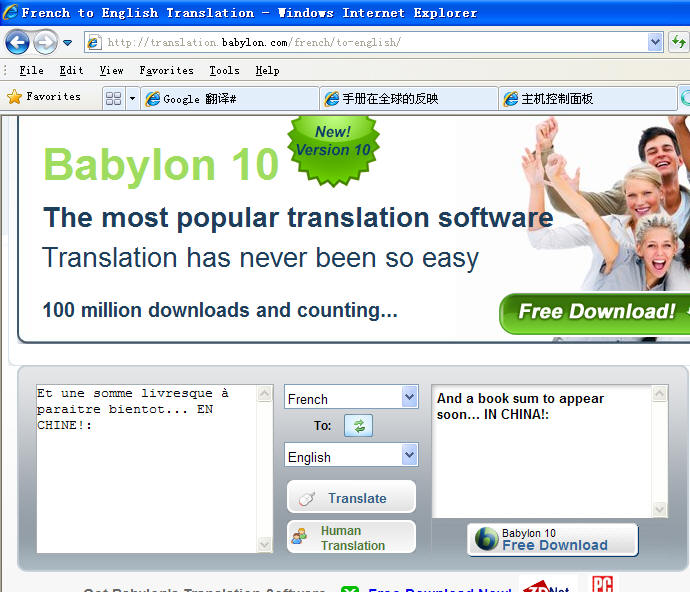Expand the tab list dropdown arrow
Viewport: 690px width, 592px height.
[x=132, y=98]
